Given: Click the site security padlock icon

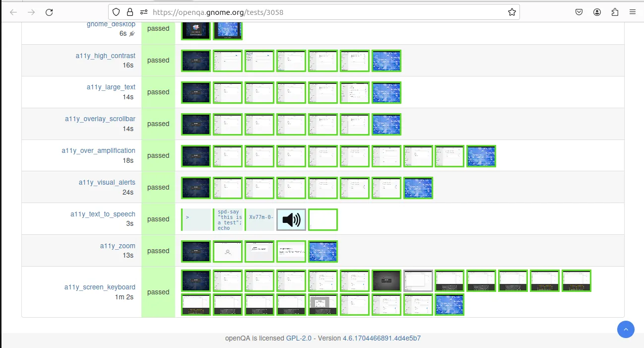Looking at the screenshot, I should coord(129,12).
